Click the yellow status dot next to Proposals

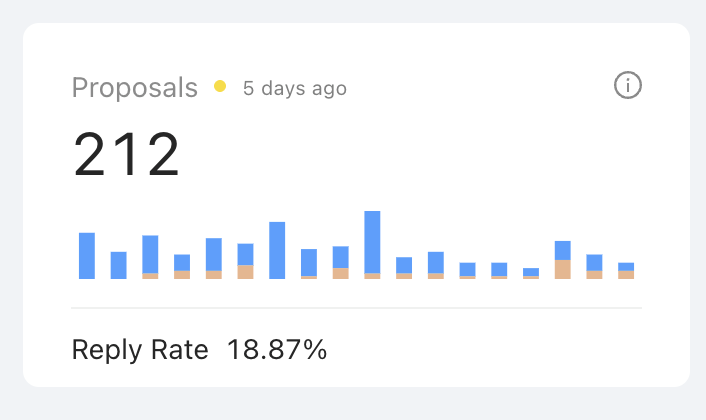[220, 87]
